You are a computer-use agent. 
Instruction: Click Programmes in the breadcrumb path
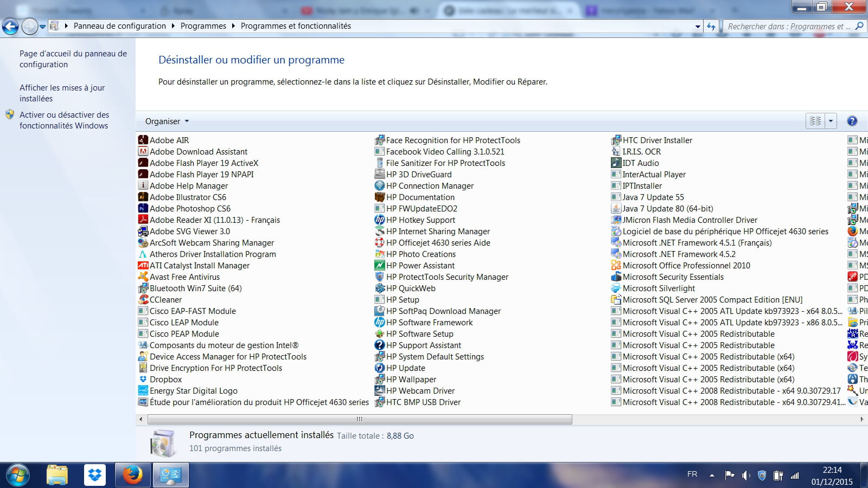[x=203, y=26]
